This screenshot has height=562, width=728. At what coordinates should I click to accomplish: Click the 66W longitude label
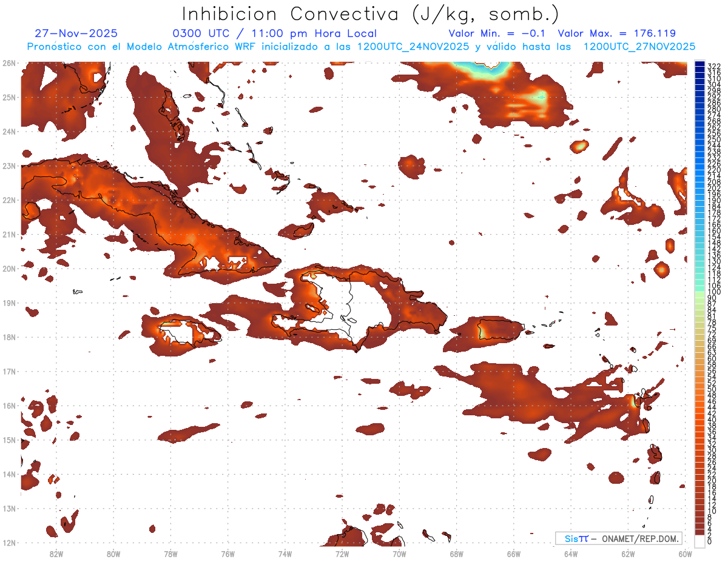point(514,553)
